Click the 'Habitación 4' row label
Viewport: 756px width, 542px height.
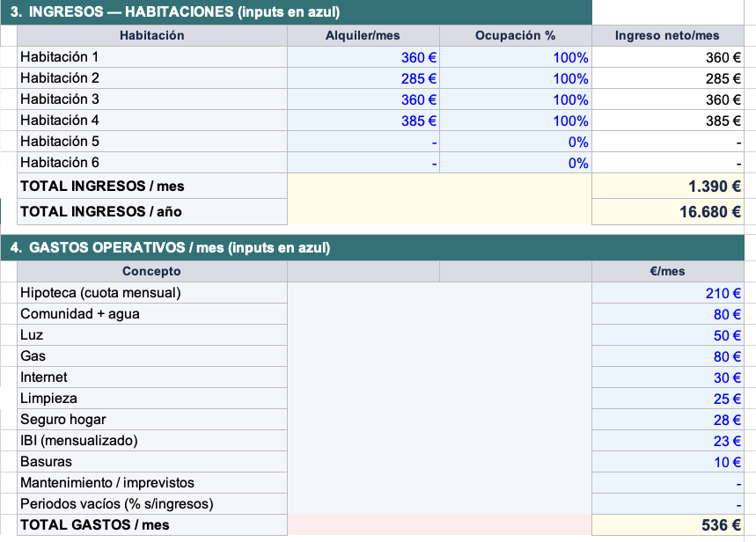coord(59,120)
